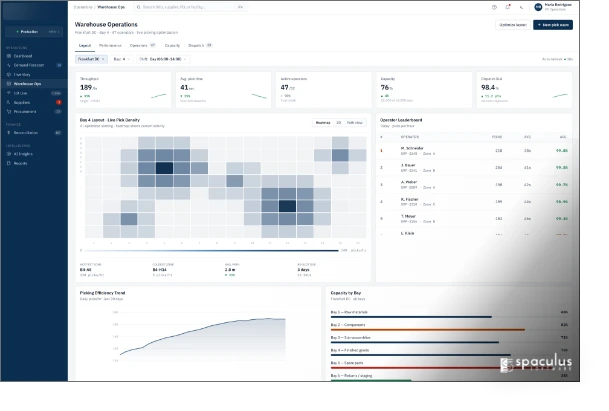The height and width of the screenshot is (411, 609).
Task: Select T. Meyer in the leaderboard
Action: (473, 219)
